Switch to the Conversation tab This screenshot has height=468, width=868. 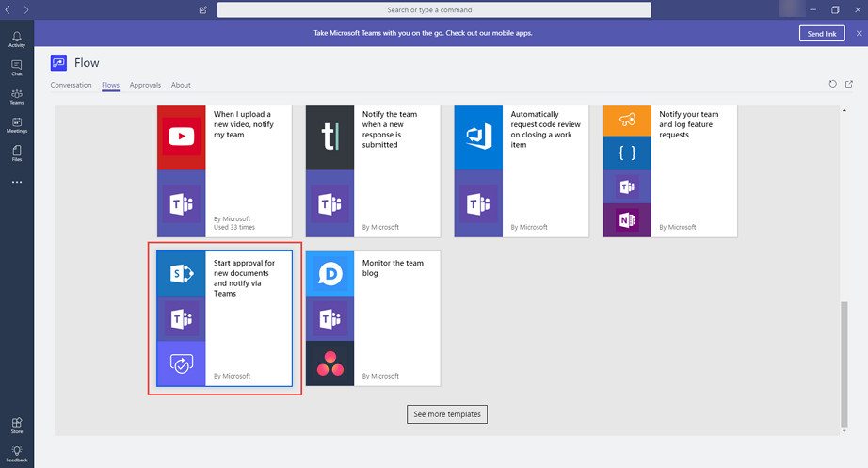71,85
